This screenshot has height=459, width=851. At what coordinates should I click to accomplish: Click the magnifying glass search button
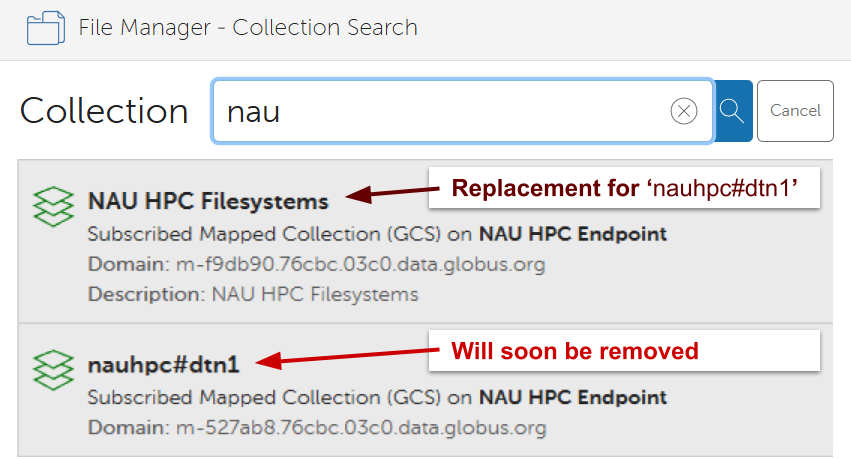pos(733,111)
